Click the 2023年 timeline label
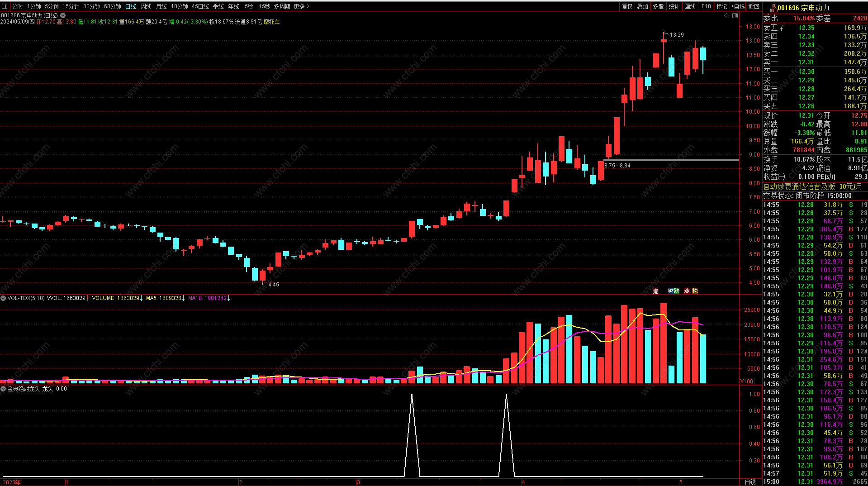868x486 pixels. point(12,482)
